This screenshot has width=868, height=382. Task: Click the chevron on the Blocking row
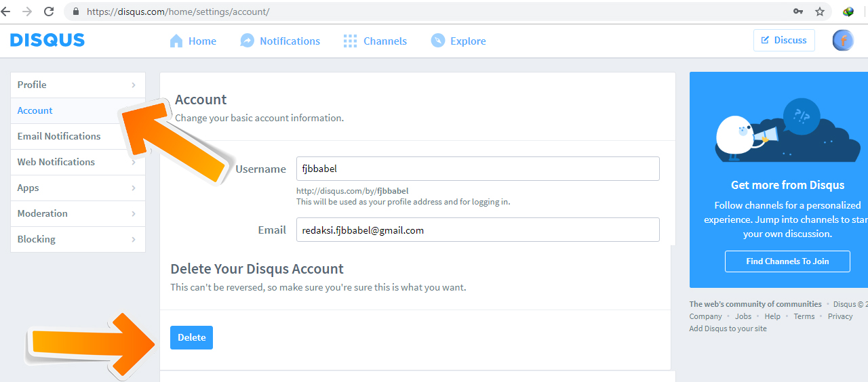134,239
